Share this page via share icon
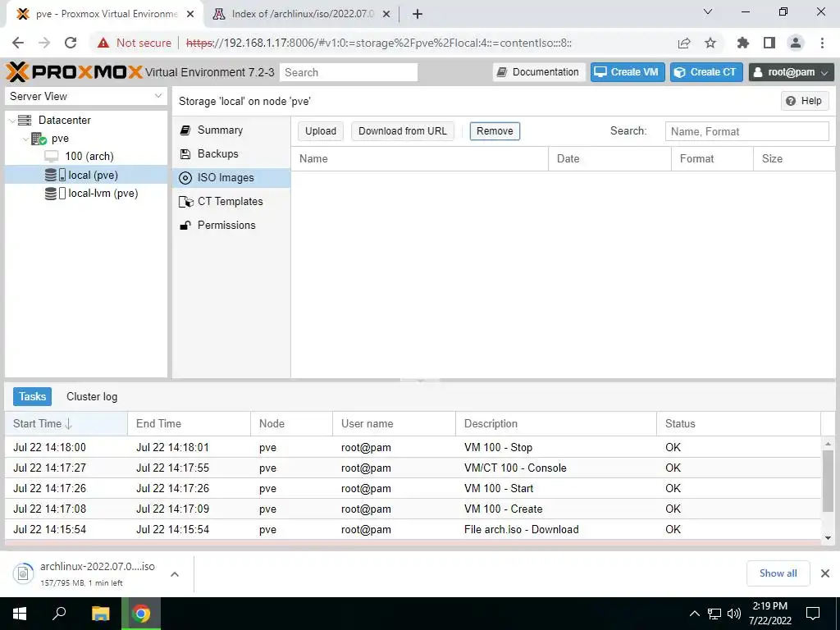 (x=684, y=43)
